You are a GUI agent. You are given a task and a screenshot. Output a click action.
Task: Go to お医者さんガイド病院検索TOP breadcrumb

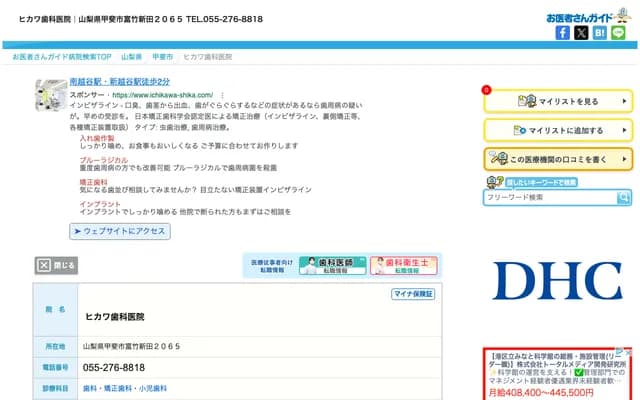pos(62,57)
